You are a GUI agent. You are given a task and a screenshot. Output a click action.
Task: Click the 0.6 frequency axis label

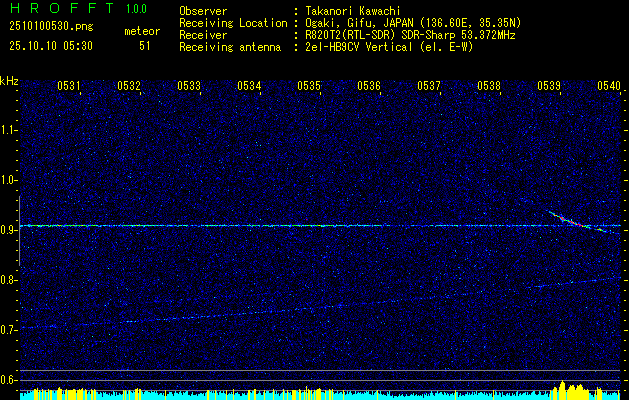tap(9, 380)
